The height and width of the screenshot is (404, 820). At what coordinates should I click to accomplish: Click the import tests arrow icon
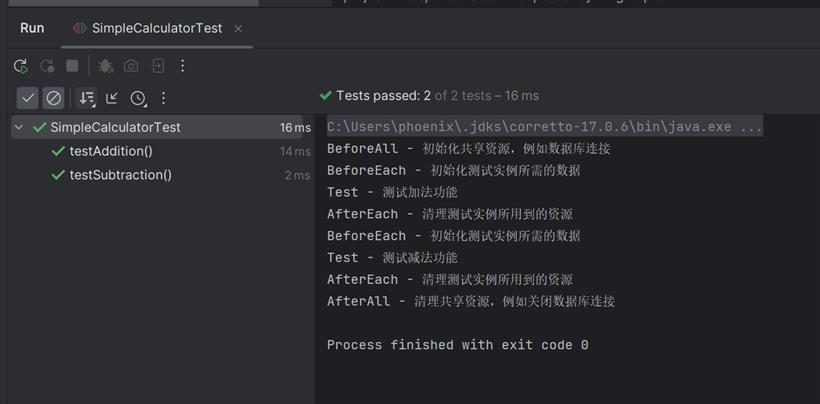coord(112,98)
